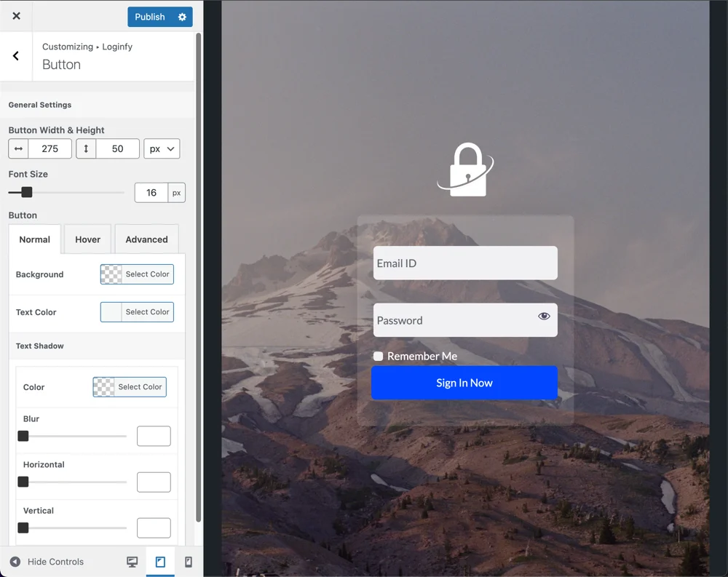Check the Remember Me checkbox
This screenshot has width=728, height=577.
[x=379, y=356]
